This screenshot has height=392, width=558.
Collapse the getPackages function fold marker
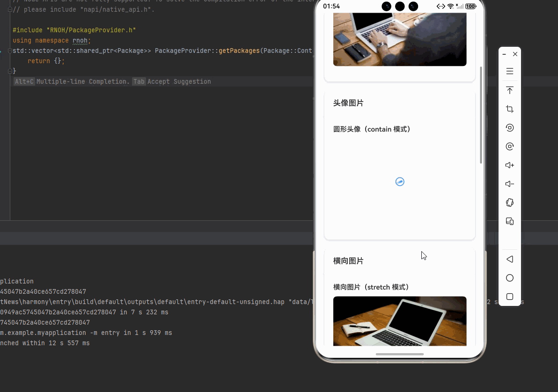click(10, 51)
